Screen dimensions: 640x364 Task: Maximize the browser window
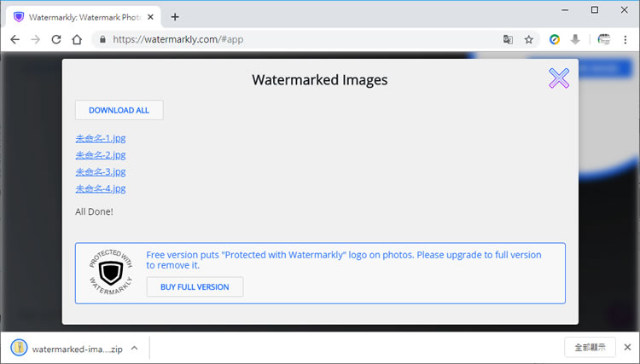(x=595, y=9)
